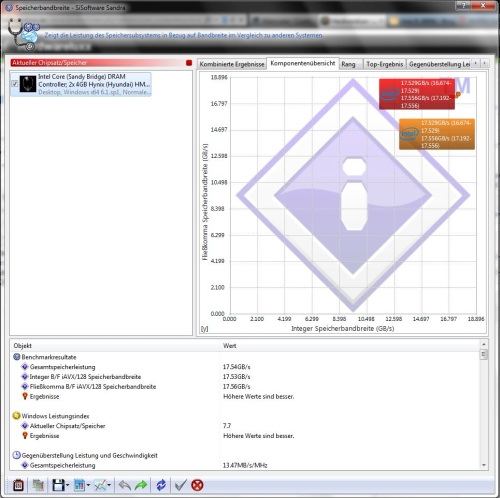
Task: Open the save icon's dropdown arrow
Action: 68,485
